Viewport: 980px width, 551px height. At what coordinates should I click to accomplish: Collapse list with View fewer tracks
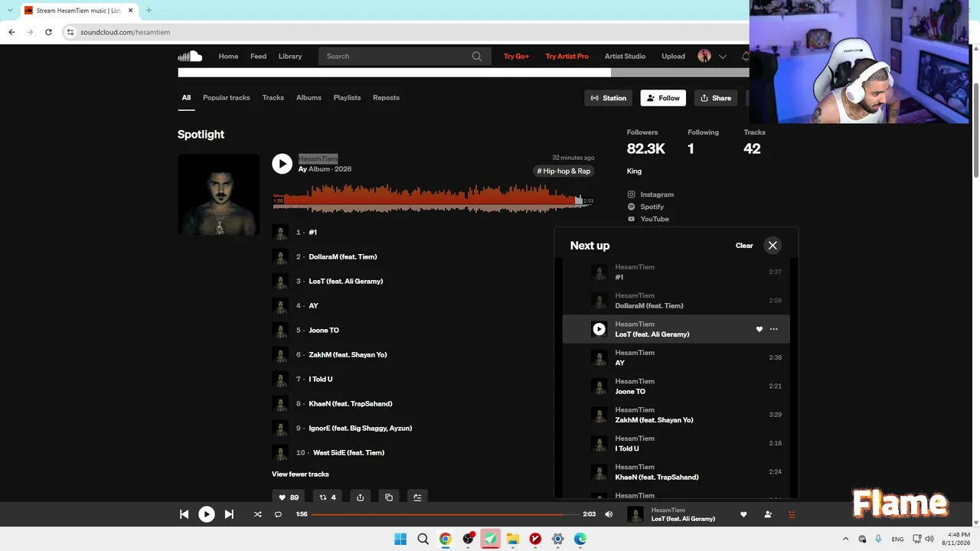(300, 474)
